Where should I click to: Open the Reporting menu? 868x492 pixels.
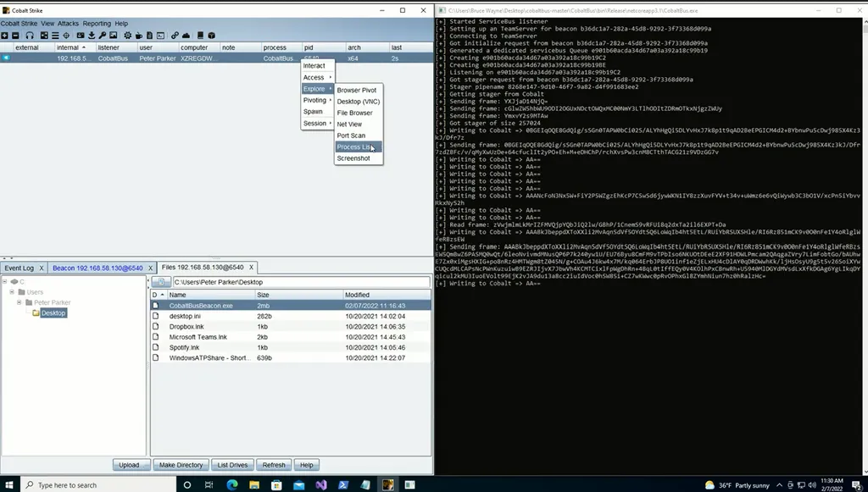point(97,23)
